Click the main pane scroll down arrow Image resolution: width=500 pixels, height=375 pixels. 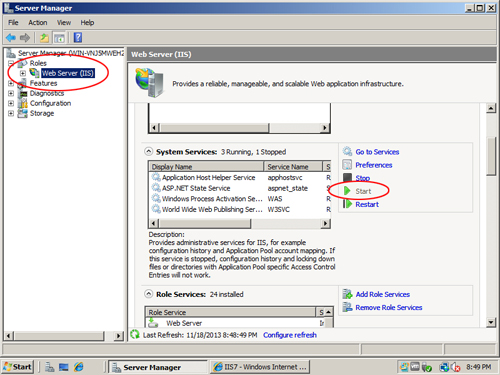pyautogui.click(x=491, y=322)
